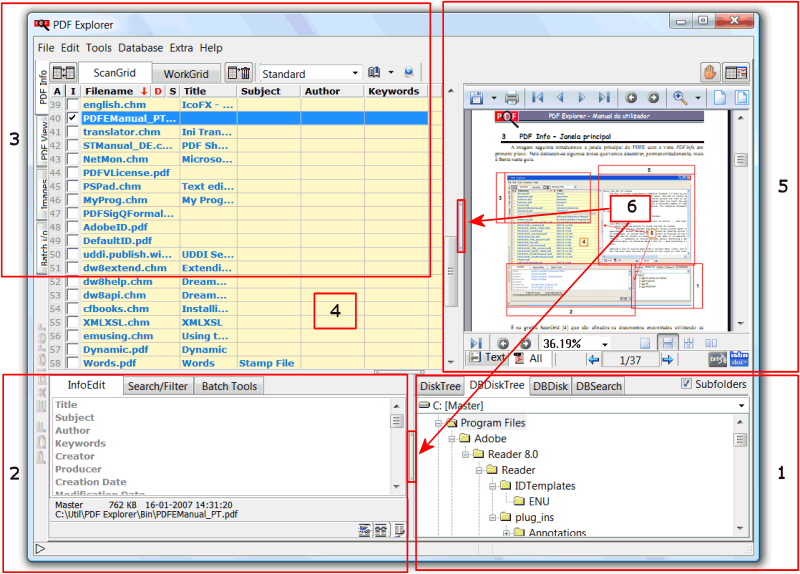Collapse the IDTemplates folder node
Screen dimensions: 800x574
(x=492, y=486)
